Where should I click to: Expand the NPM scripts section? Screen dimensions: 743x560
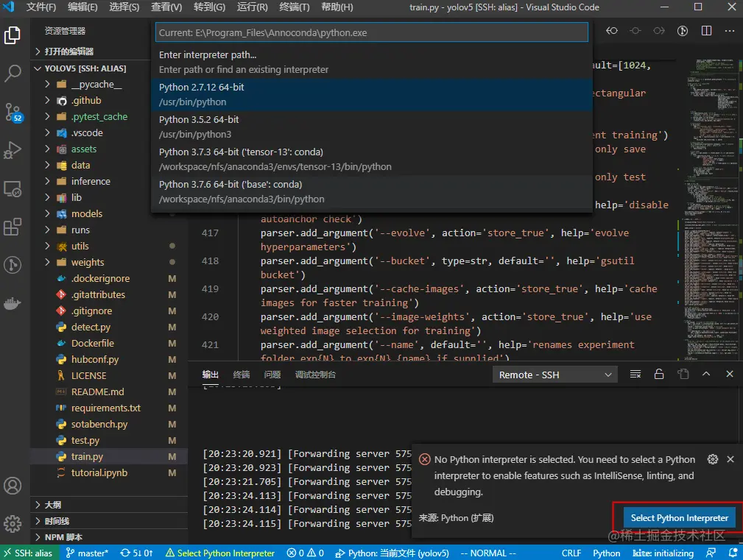(x=63, y=537)
